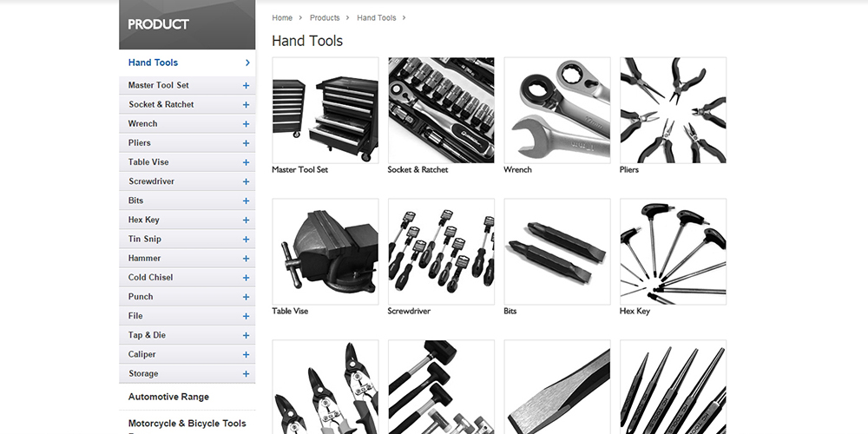Click Wrench caption under image
The width and height of the screenshot is (868, 434).
point(517,169)
